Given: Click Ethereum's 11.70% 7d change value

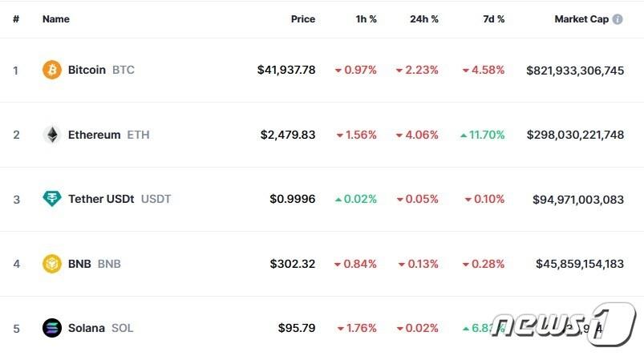Looking at the screenshot, I should point(487,135).
